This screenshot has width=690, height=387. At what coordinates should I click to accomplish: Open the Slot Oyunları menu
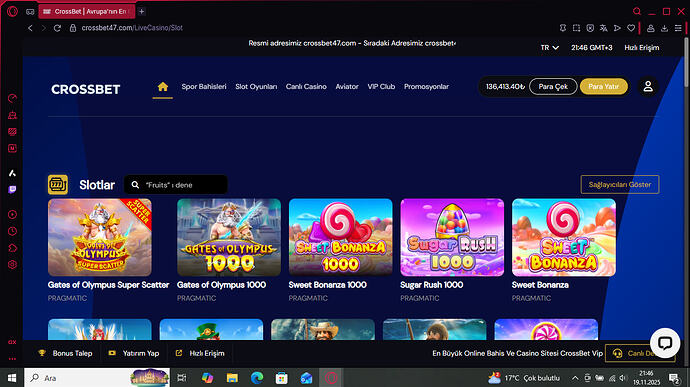[256, 87]
